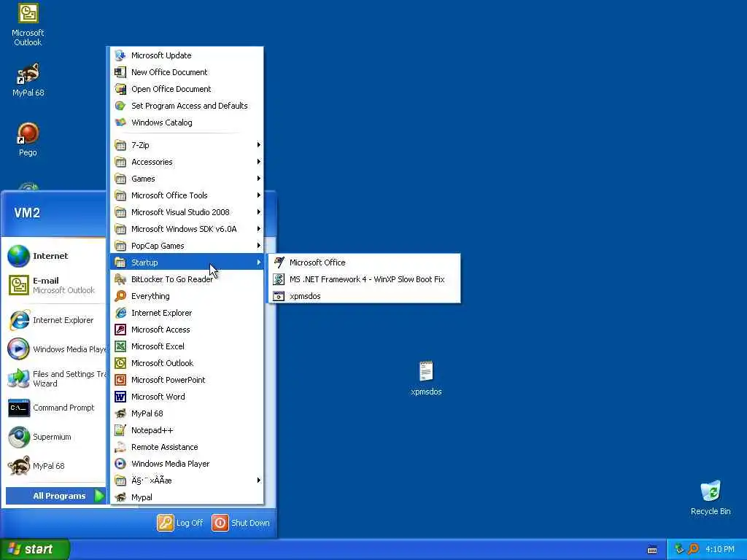Image resolution: width=747 pixels, height=560 pixels.
Task: Launch BitLocker To Go Reader
Action: pos(187,279)
